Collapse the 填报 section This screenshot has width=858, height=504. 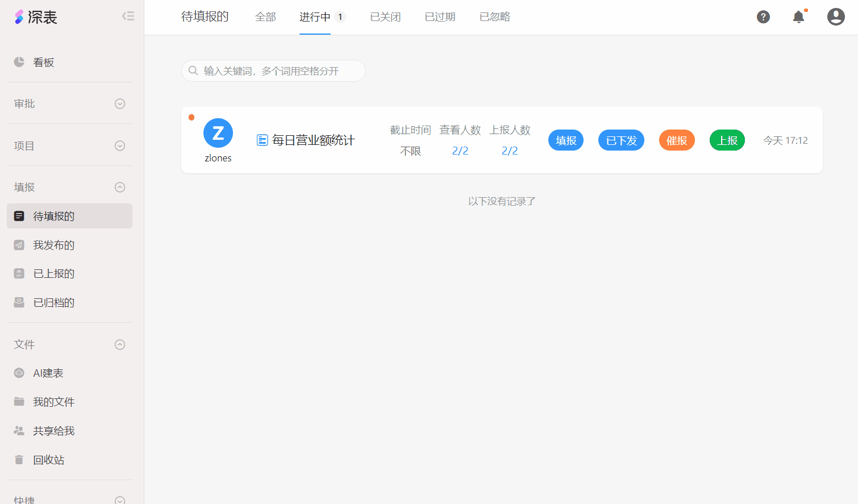click(120, 188)
